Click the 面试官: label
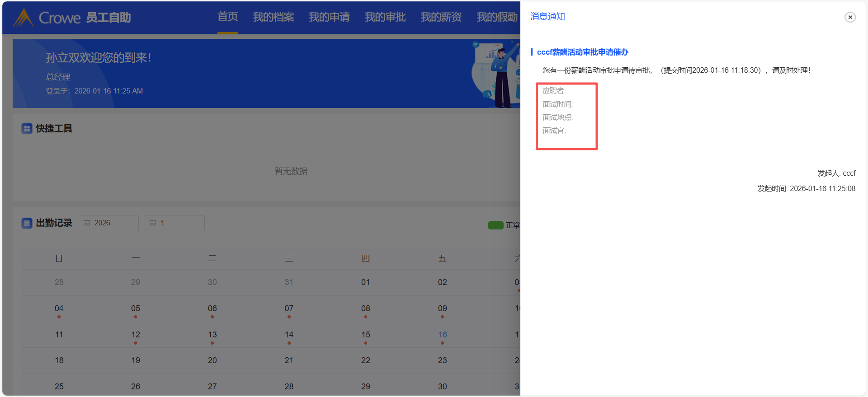Image resolution: width=868 pixels, height=397 pixels. coord(554,131)
